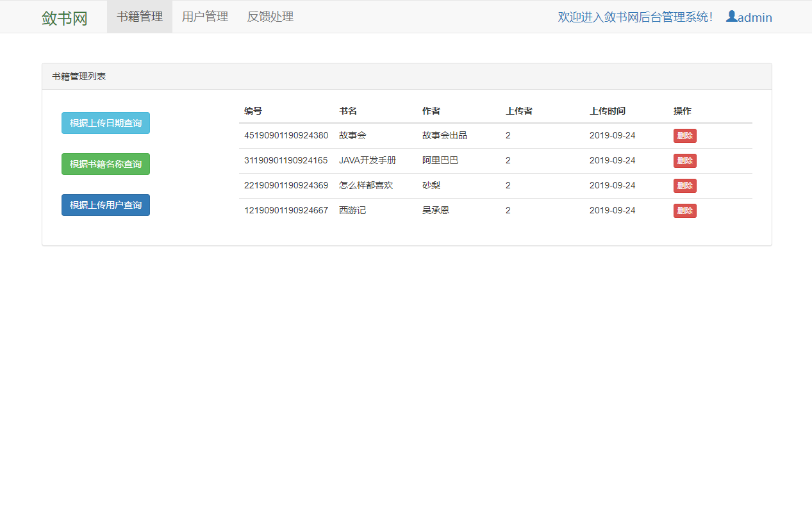Click the admin user profile icon
812x510 pixels.
731,17
